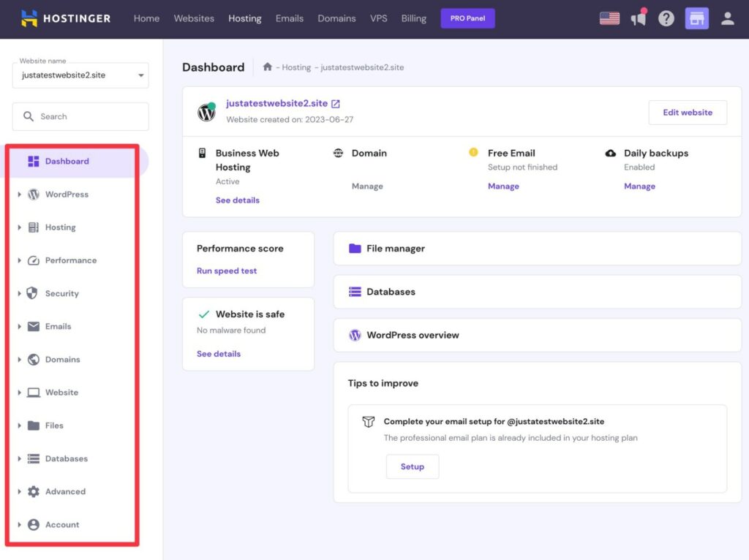Click the WordPress icon in sidebar
This screenshot has height=560, width=749.
pyautogui.click(x=34, y=194)
